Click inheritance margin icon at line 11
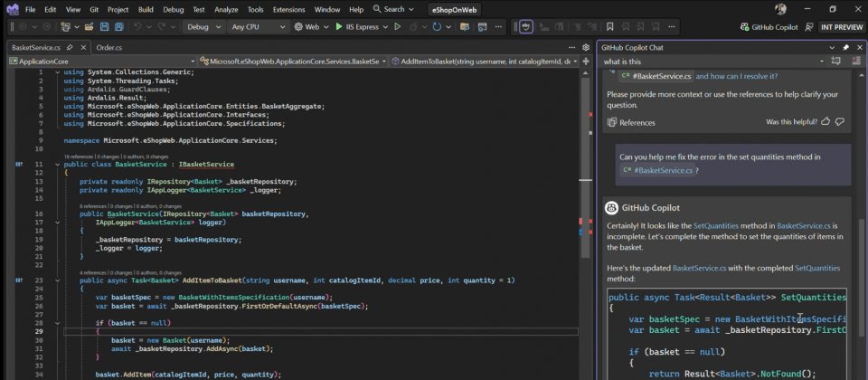This screenshot has height=380, width=868. (x=21, y=165)
